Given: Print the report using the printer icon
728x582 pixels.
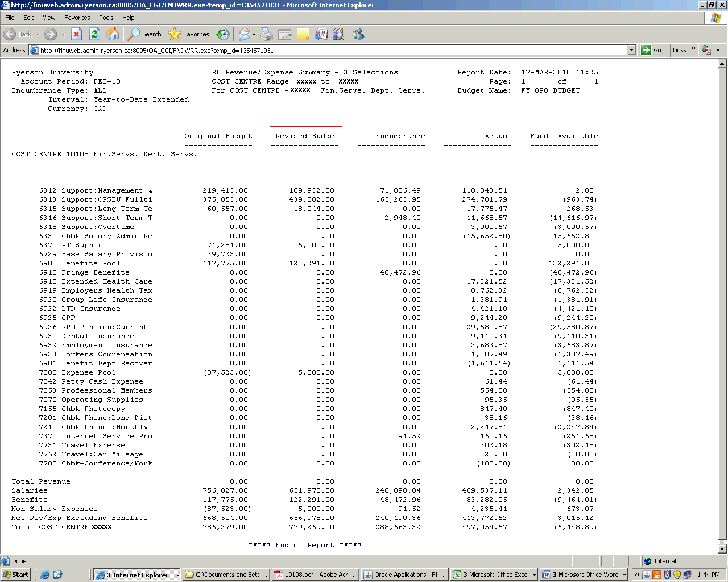Looking at the screenshot, I should click(267, 34).
